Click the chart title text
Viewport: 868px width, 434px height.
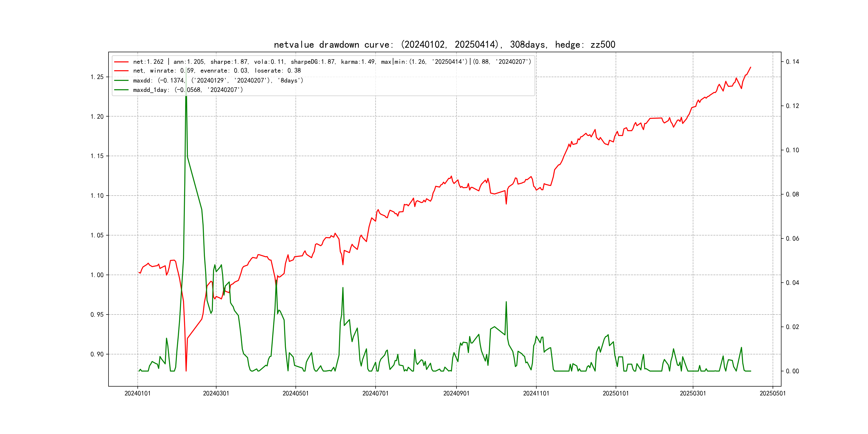444,44
